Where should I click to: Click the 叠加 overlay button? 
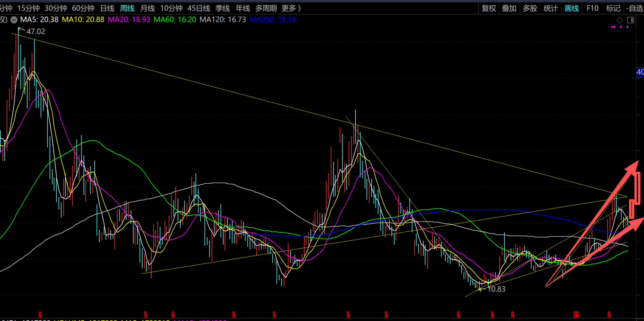tap(509, 8)
